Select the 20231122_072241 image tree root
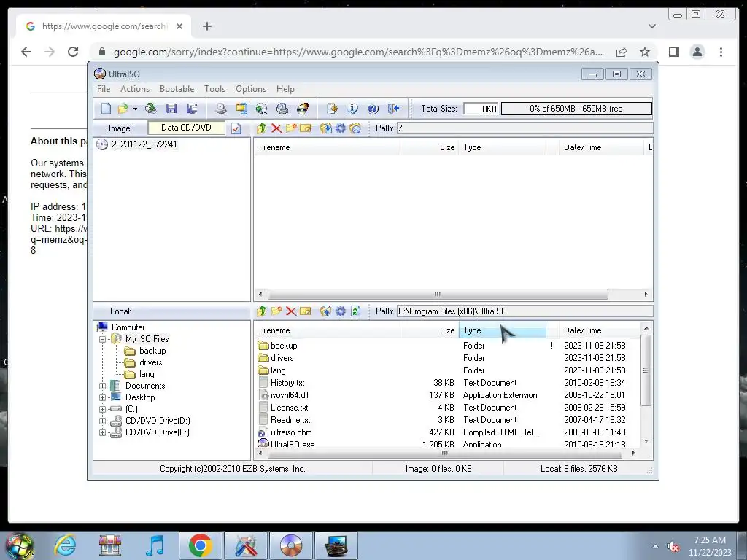The width and height of the screenshot is (747, 560). (144, 144)
